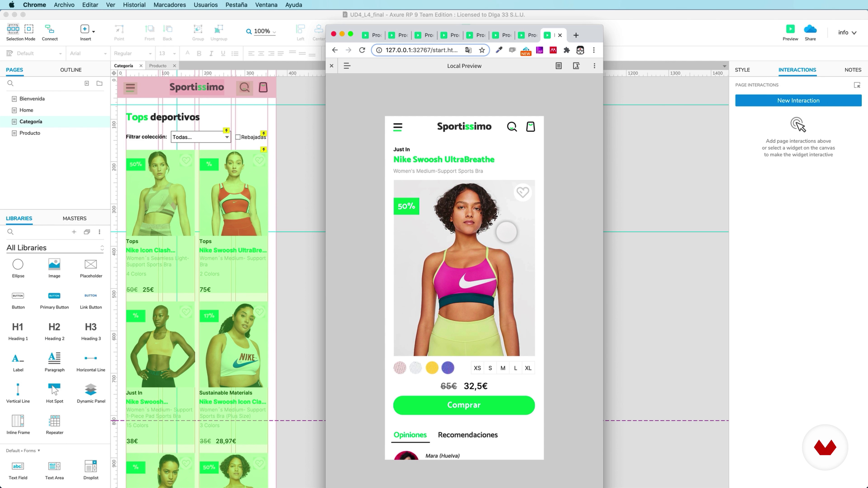Toggle the favorite heart on product image
The width and height of the screenshot is (868, 488).
pyautogui.click(x=523, y=192)
